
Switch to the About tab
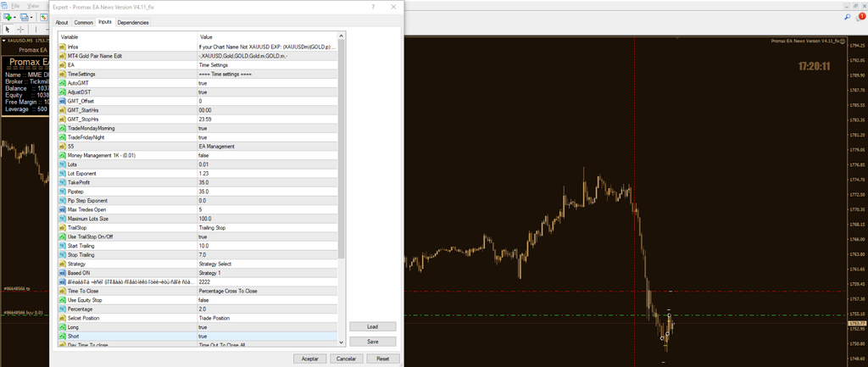pos(61,23)
